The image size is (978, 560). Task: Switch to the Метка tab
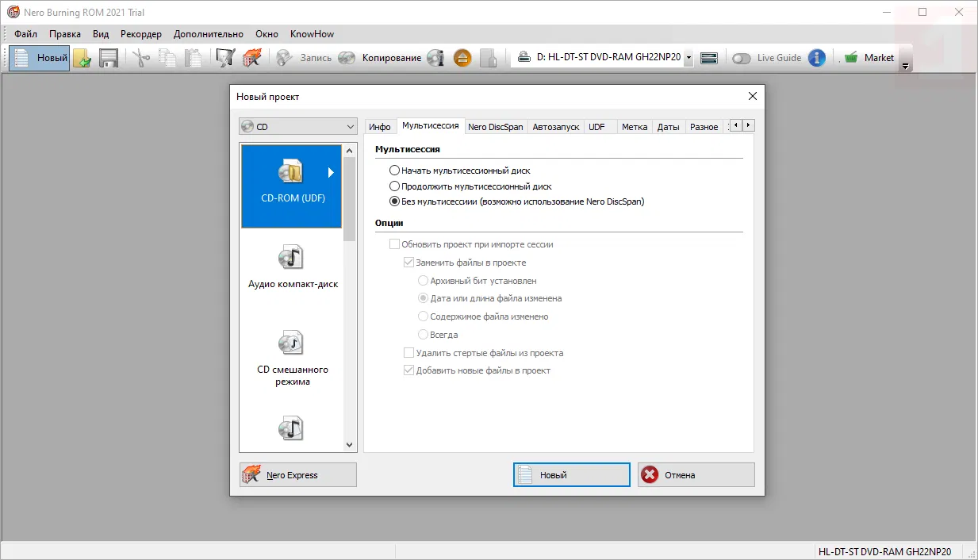635,127
